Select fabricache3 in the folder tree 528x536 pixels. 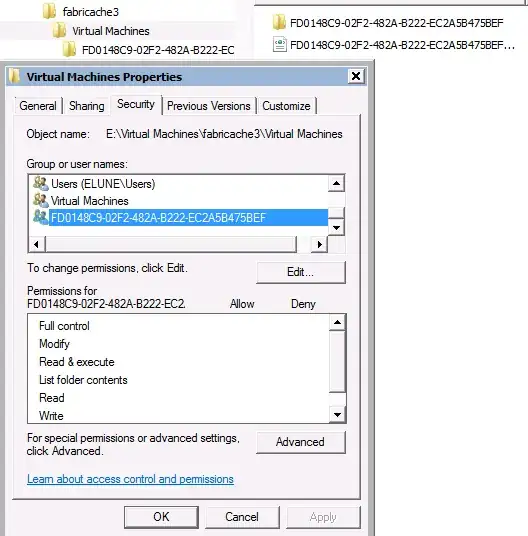click(91, 12)
